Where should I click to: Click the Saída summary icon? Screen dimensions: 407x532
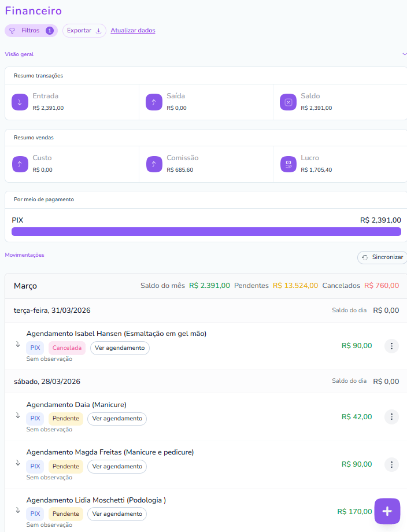pos(154,102)
